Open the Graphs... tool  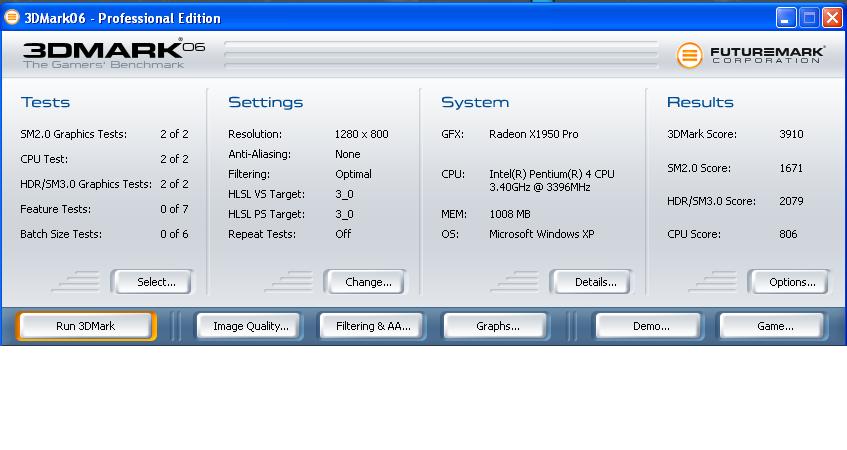click(496, 326)
